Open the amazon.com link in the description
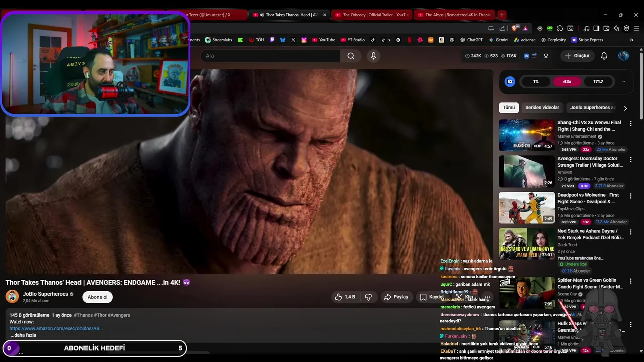This screenshot has height=362, width=644. (56, 328)
